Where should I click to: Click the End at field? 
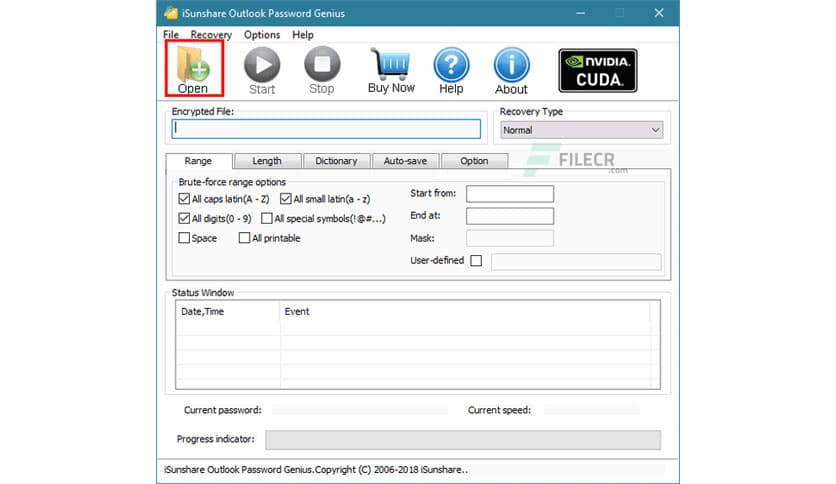pos(510,216)
